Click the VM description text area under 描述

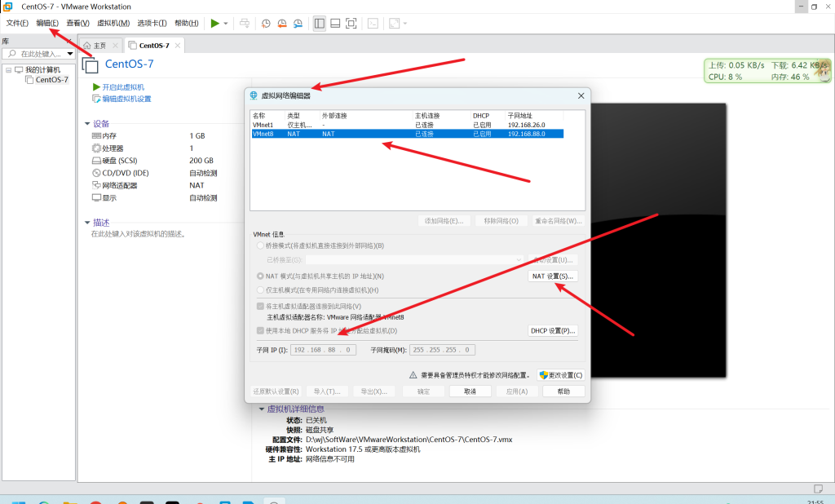[139, 234]
